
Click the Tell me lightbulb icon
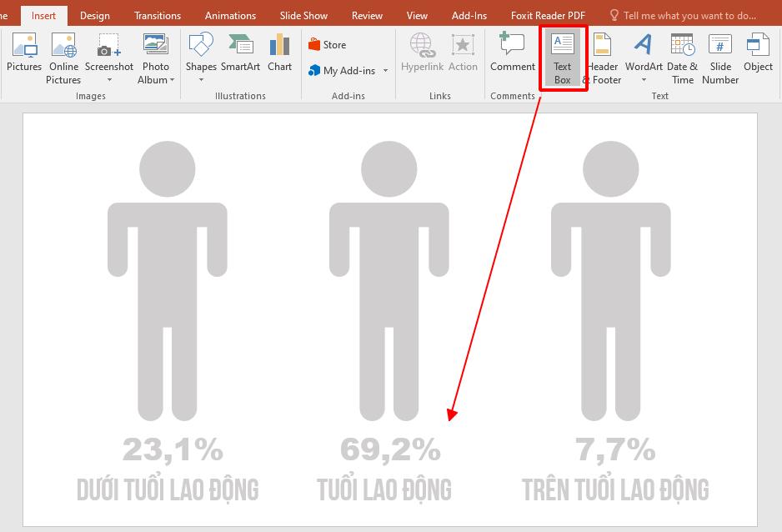coord(614,16)
